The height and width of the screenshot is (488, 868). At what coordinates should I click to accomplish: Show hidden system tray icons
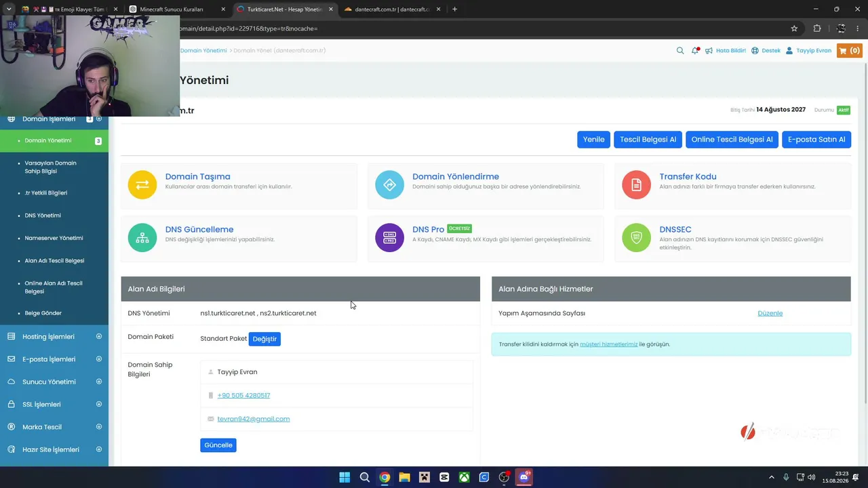771,477
